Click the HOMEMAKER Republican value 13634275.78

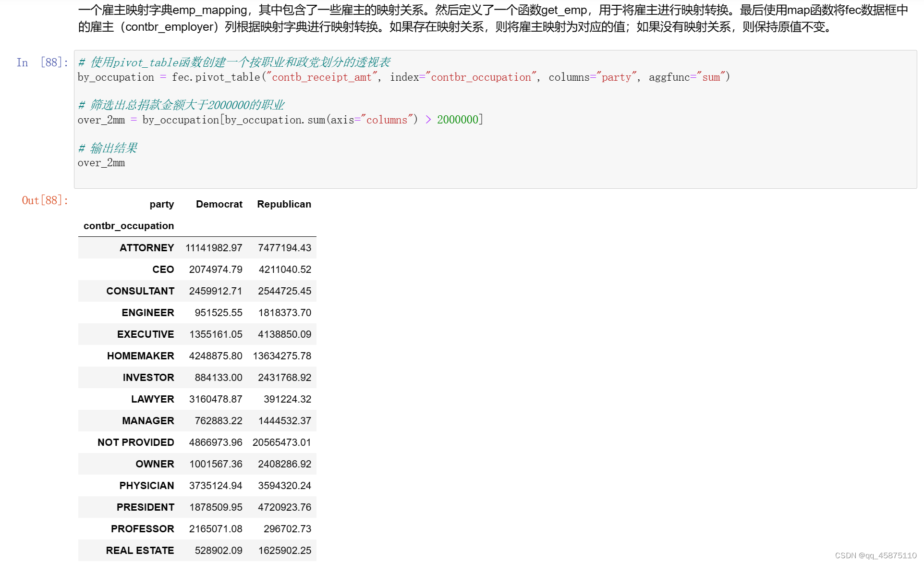click(282, 356)
